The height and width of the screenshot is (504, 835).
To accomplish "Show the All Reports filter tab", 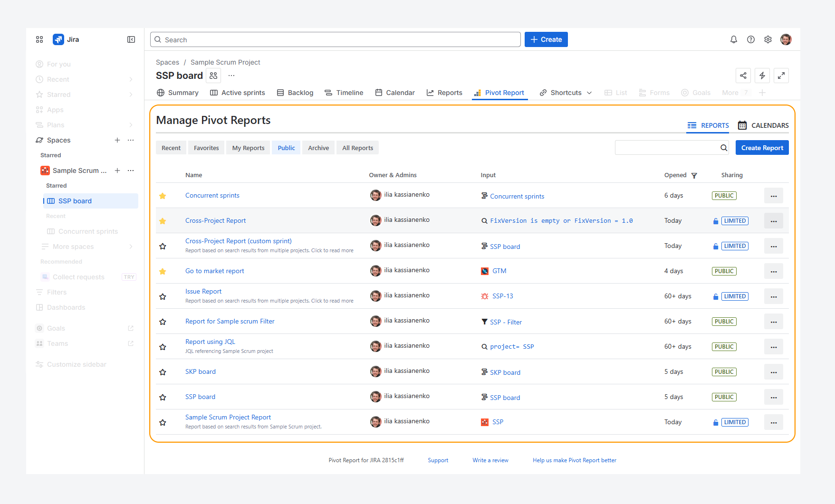I will coord(358,148).
